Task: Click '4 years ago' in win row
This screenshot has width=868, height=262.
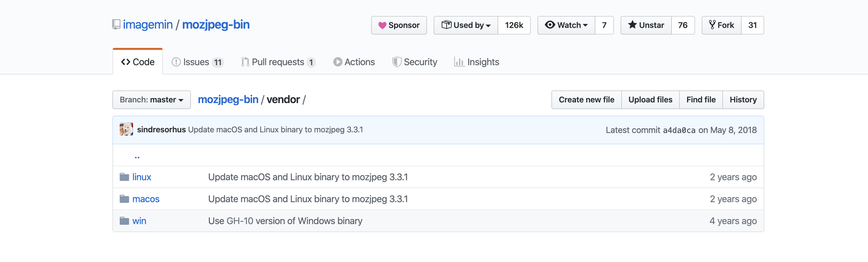Action: [733, 221]
